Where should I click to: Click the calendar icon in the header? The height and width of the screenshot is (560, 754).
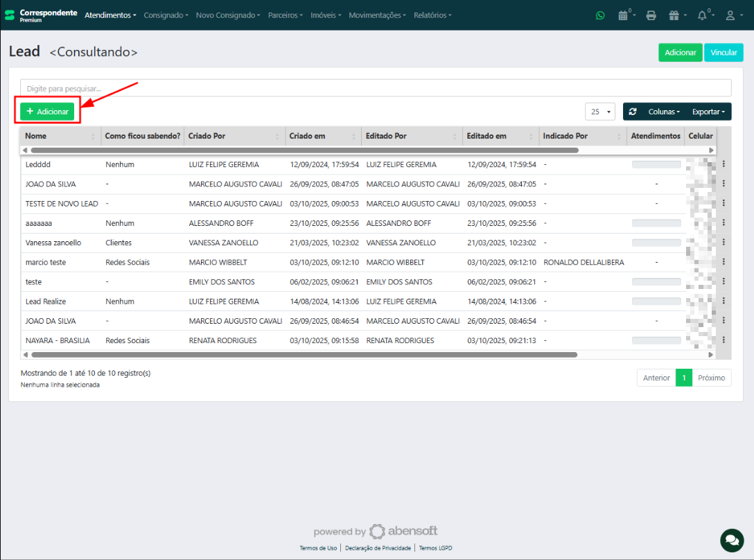point(624,15)
